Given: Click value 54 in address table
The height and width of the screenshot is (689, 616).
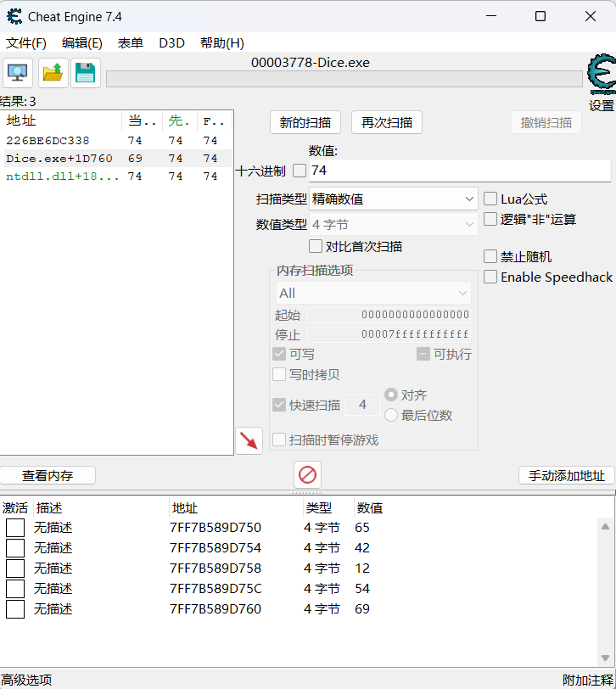Looking at the screenshot, I should [362, 589].
